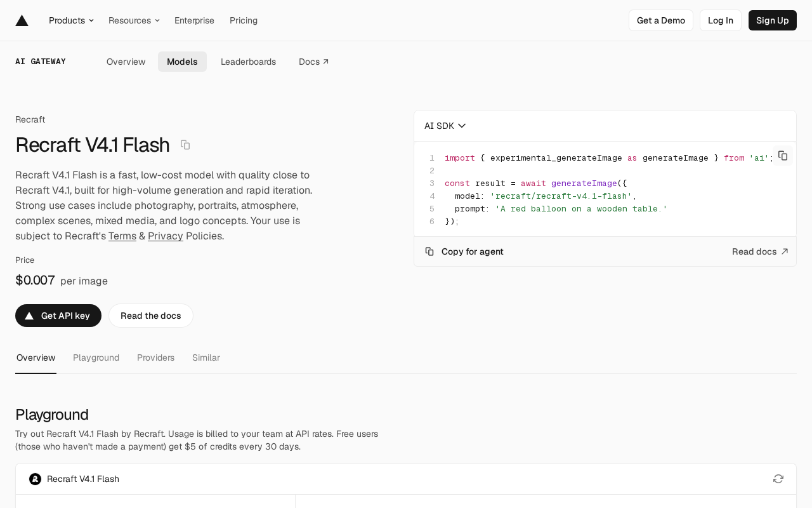Open the Pricing page

click(244, 20)
